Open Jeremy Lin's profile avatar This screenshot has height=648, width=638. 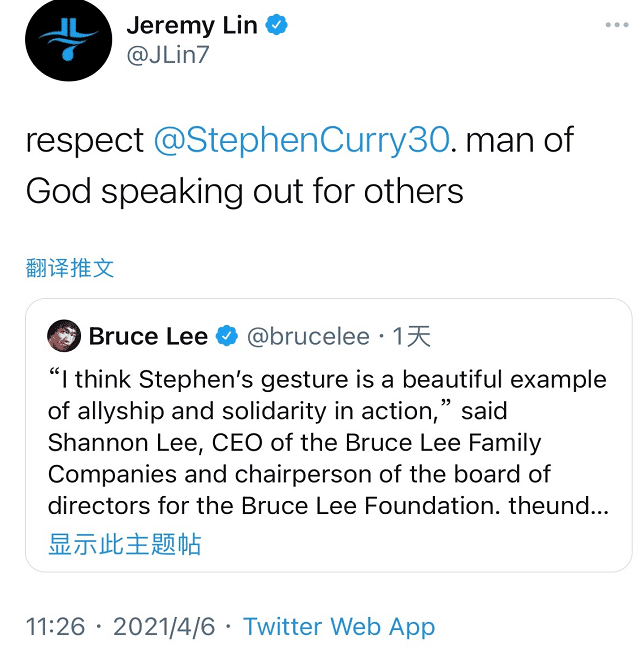pyautogui.click(x=69, y=40)
